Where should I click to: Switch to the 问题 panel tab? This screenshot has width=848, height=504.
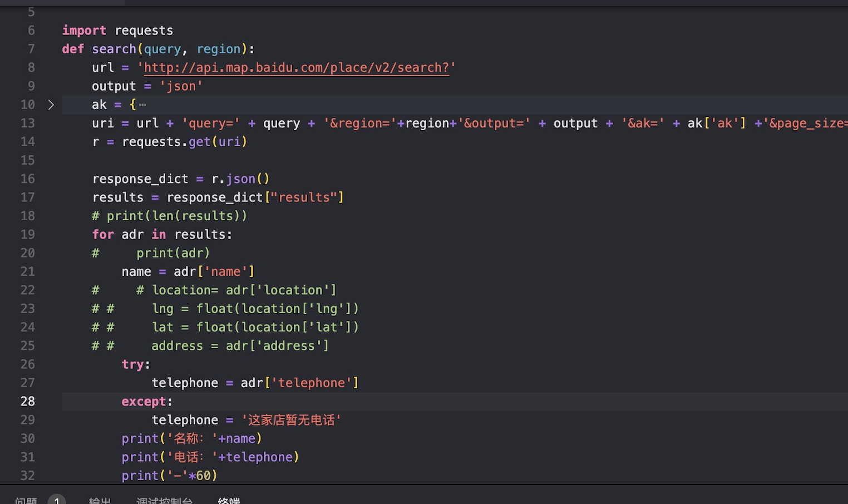(x=26, y=501)
